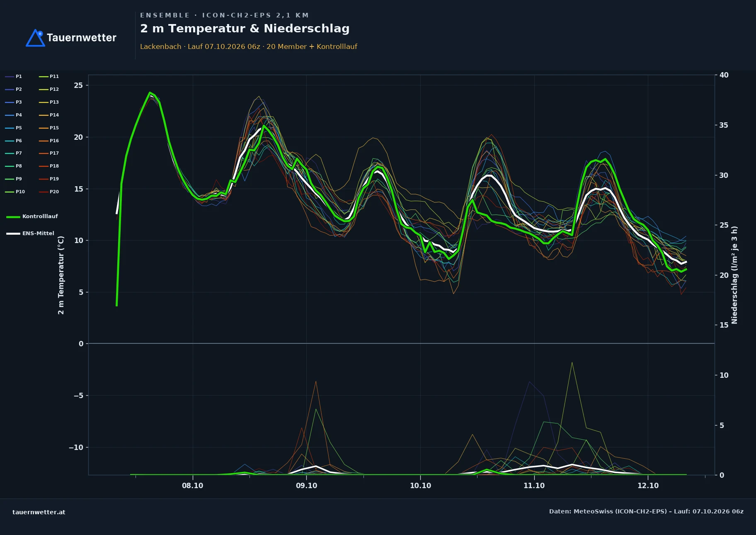Click the 40 precipitation axis tick label
Screen dimensions: 756x535
click(724, 75)
